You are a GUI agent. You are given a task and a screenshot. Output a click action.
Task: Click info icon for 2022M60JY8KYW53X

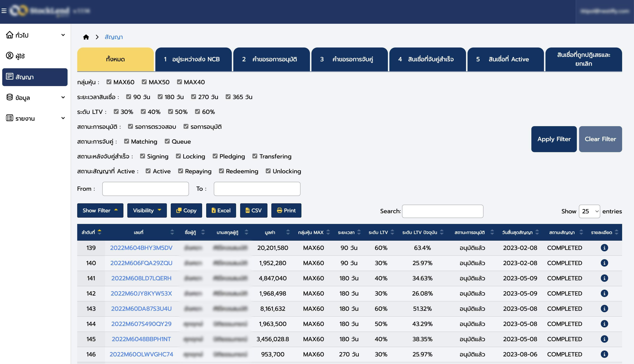[604, 294]
